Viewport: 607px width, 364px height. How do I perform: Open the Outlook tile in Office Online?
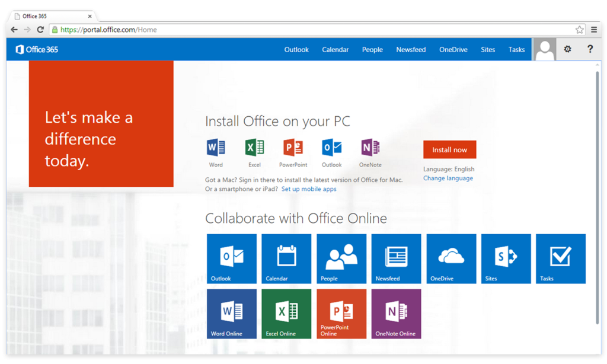click(232, 258)
